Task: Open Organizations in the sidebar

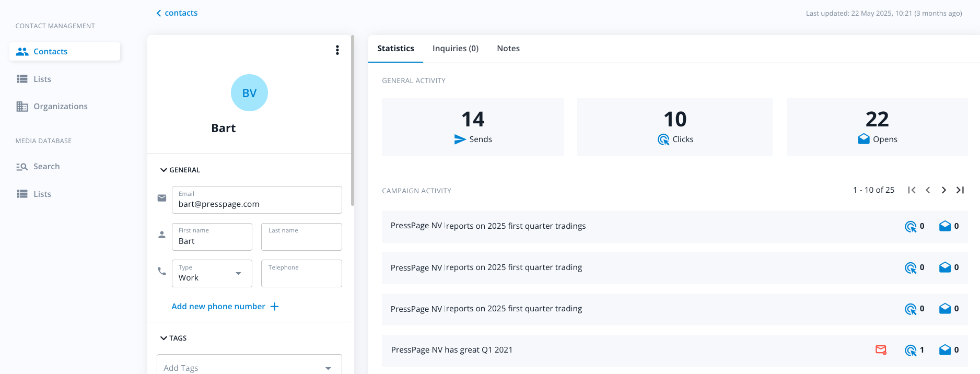Action: 60,107
